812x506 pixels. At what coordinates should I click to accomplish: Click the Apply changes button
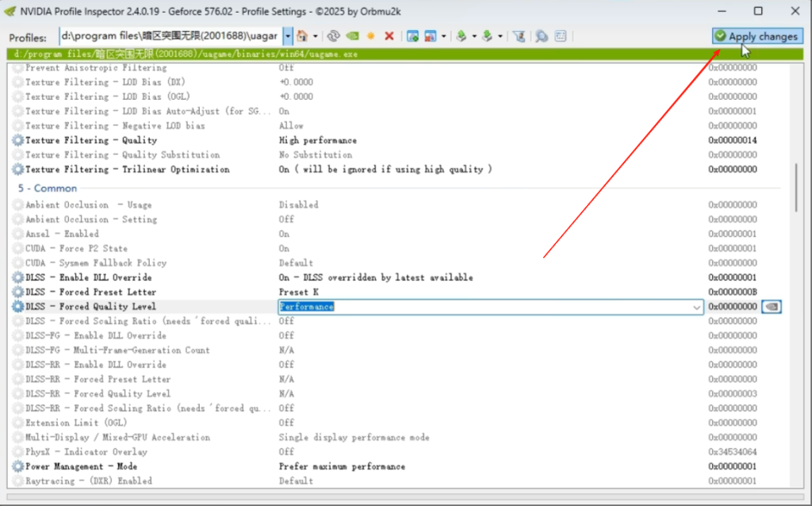click(757, 36)
